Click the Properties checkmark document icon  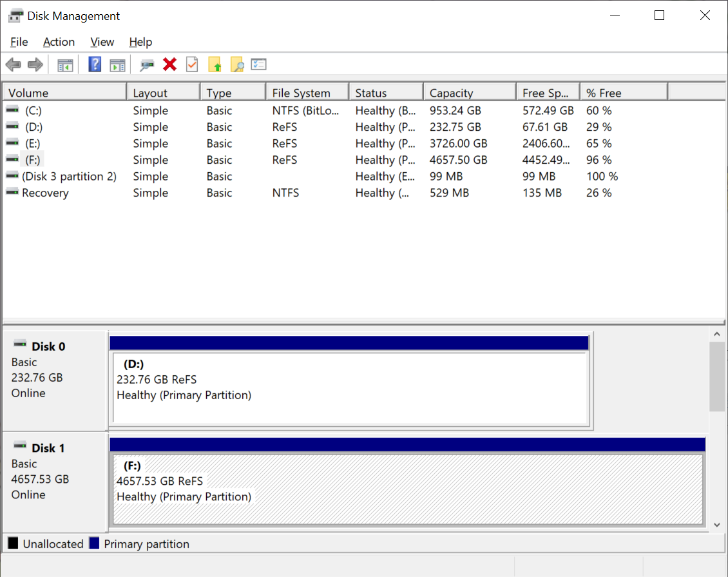pos(192,64)
